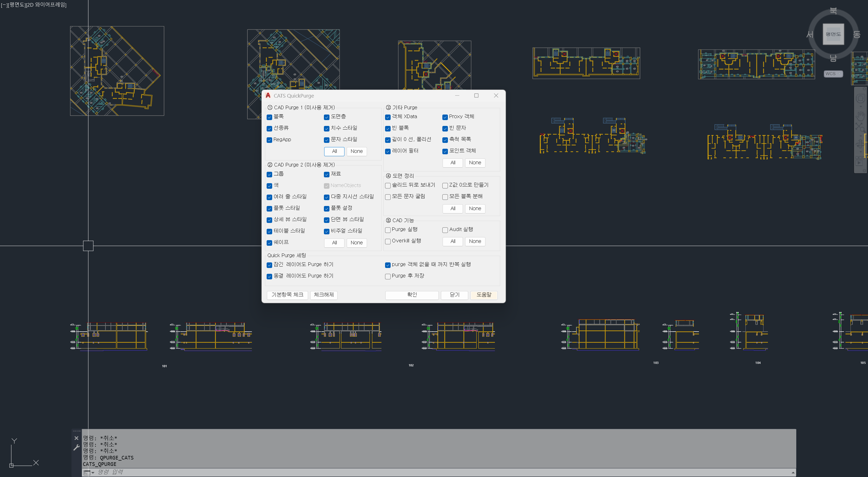868x477 pixels.
Task: Open the SteeringWheel in navigation bar
Action: (x=860, y=98)
